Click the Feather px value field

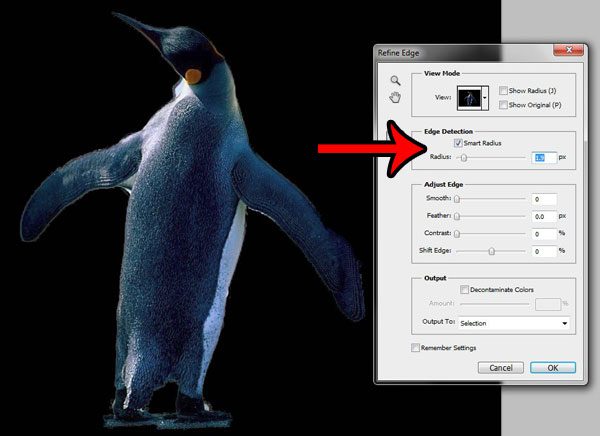pos(545,216)
